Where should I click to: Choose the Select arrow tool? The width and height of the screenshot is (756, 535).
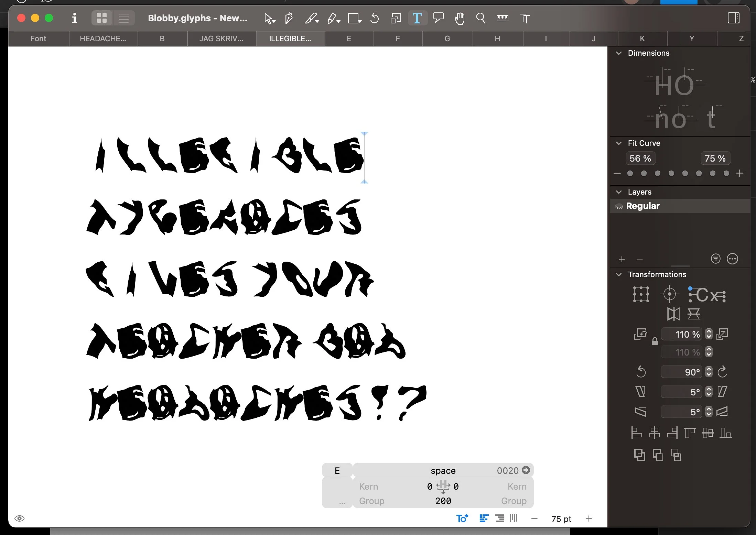point(270,18)
